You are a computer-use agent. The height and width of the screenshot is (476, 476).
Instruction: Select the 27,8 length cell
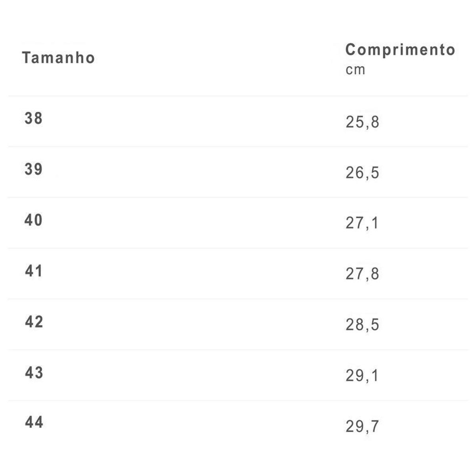(362, 274)
